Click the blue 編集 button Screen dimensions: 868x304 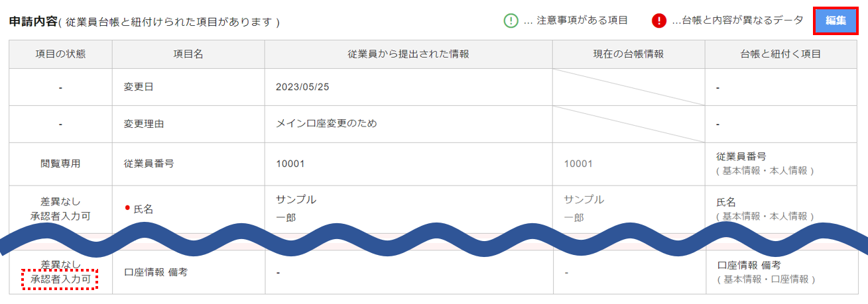pos(836,21)
